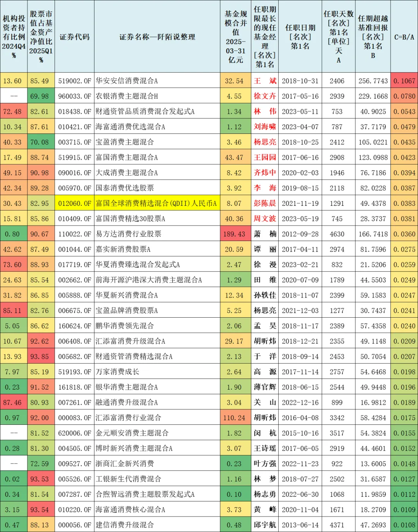418x532 pixels.
Task: Select fund size value 110.24
Action: (x=234, y=418)
